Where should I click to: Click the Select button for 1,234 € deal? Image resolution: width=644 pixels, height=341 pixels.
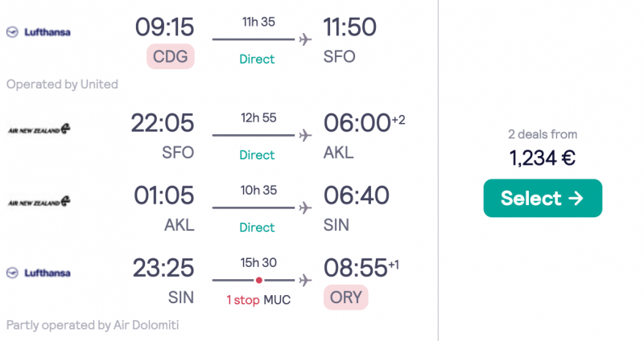pos(543,198)
